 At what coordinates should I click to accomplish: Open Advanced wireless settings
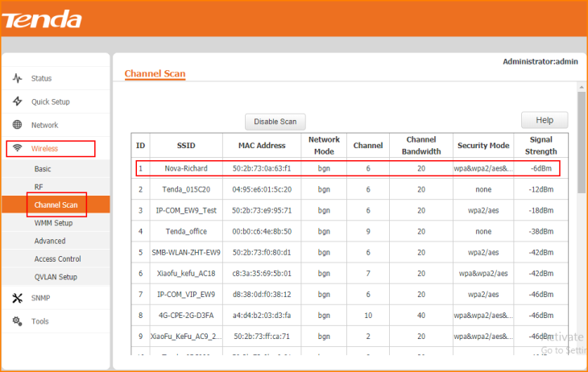50,241
